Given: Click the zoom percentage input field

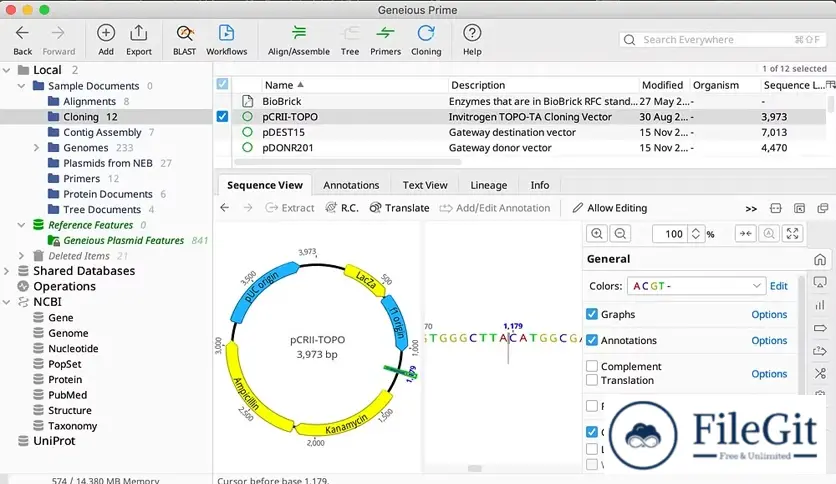Looking at the screenshot, I should pos(671,233).
